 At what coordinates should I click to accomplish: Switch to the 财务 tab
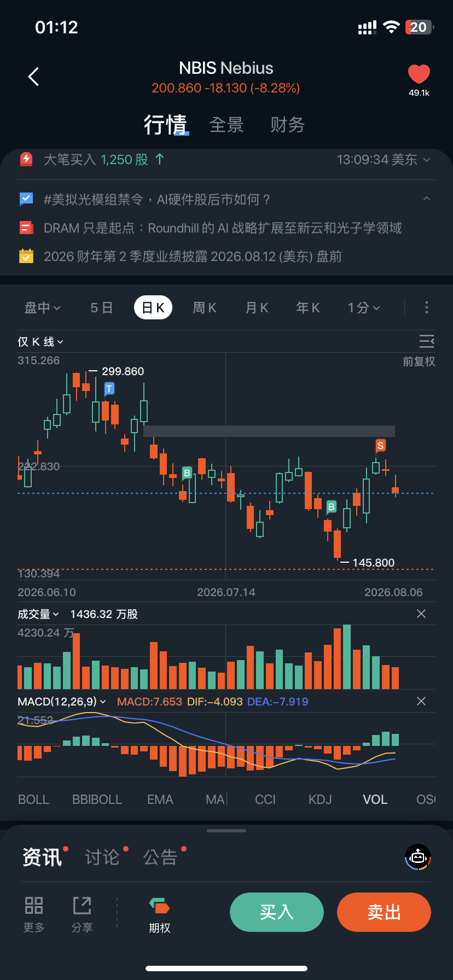pos(287,125)
